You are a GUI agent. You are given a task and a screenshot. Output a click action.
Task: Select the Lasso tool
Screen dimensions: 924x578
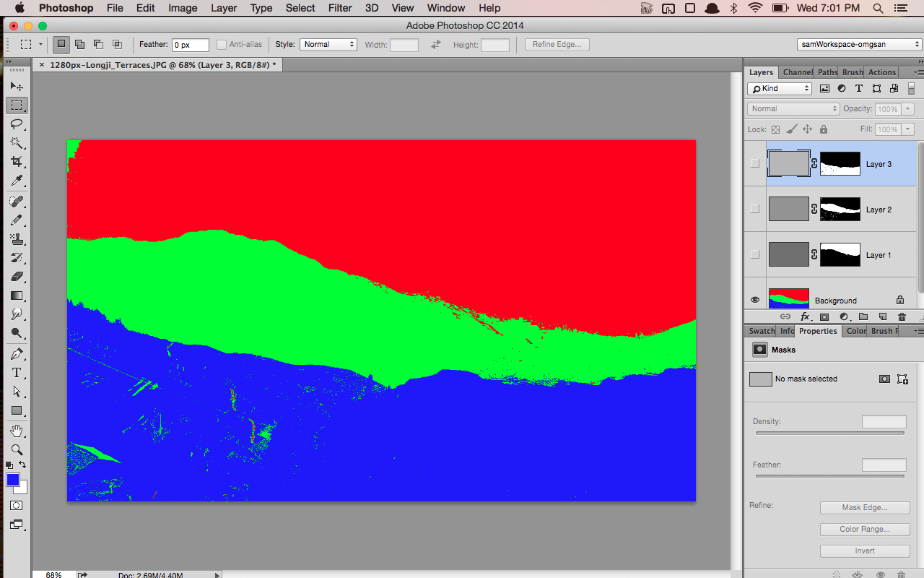[x=17, y=124]
